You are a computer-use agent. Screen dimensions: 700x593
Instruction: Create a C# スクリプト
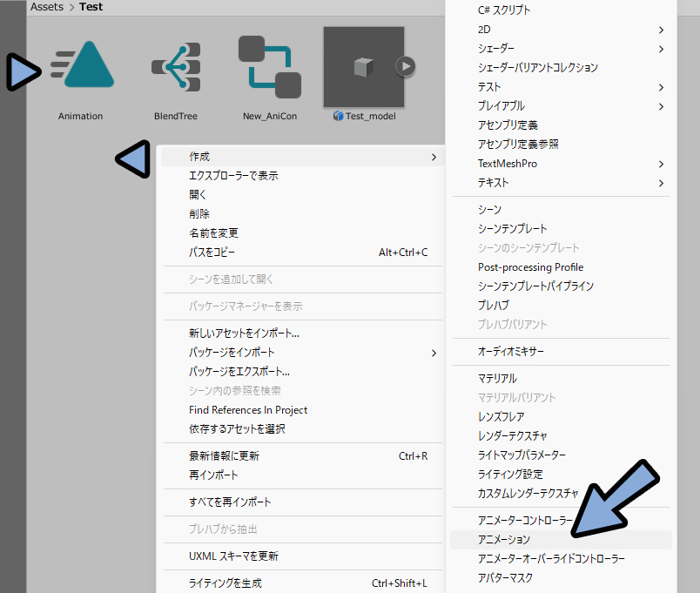[x=562, y=10]
